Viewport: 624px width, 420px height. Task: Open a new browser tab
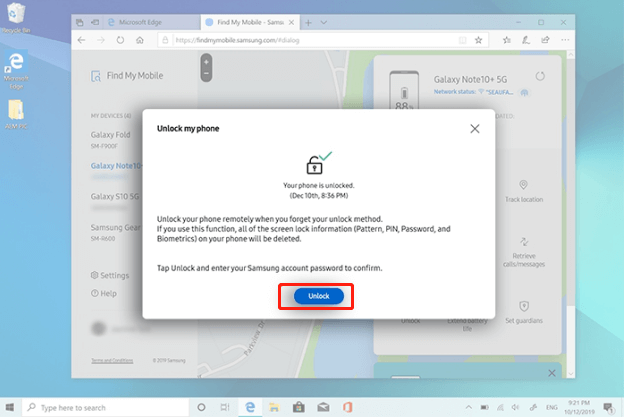click(x=308, y=23)
